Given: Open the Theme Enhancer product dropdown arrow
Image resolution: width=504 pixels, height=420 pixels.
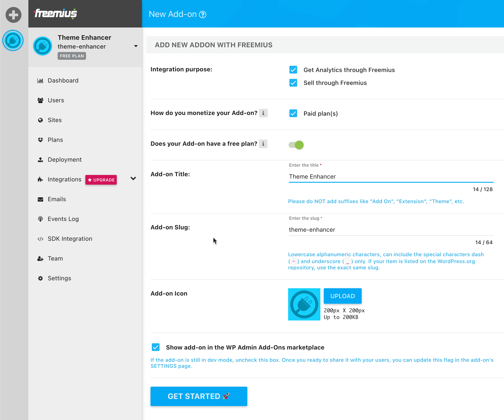Looking at the screenshot, I should click(136, 46).
